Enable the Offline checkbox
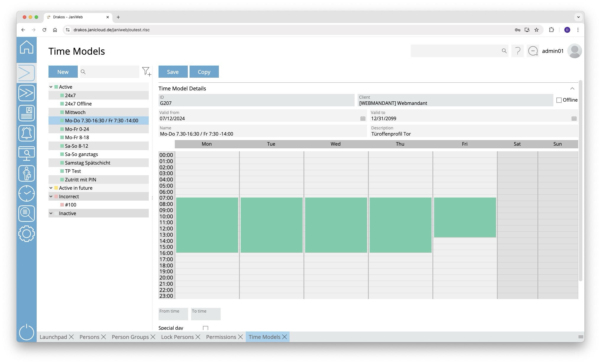The width and height of the screenshot is (601, 364). (559, 100)
